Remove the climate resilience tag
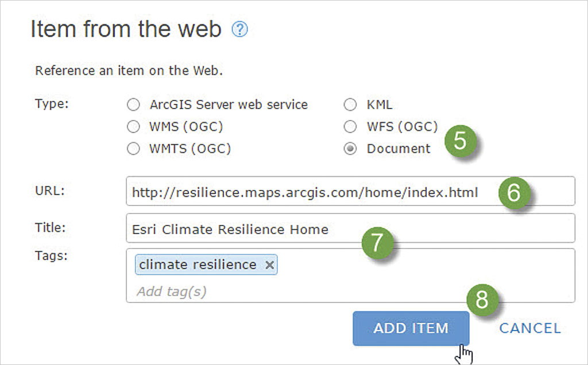Image resolution: width=588 pixels, height=365 pixels. point(269,265)
